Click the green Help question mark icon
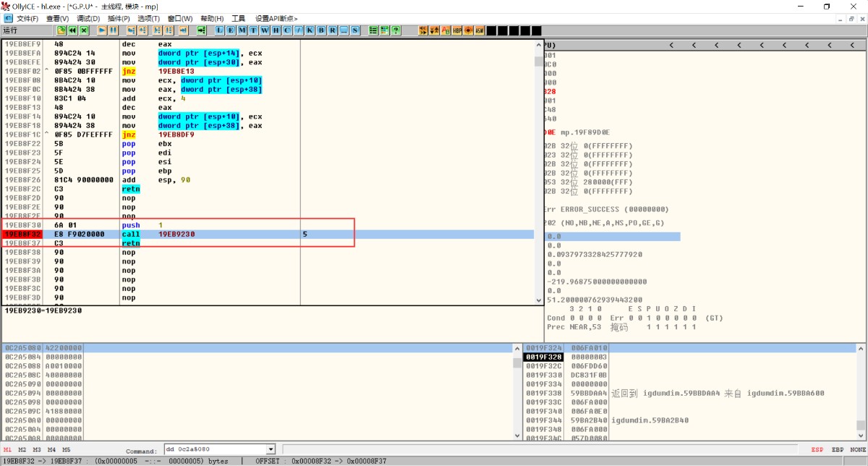Viewport: 868px width, 466px height. pos(396,30)
